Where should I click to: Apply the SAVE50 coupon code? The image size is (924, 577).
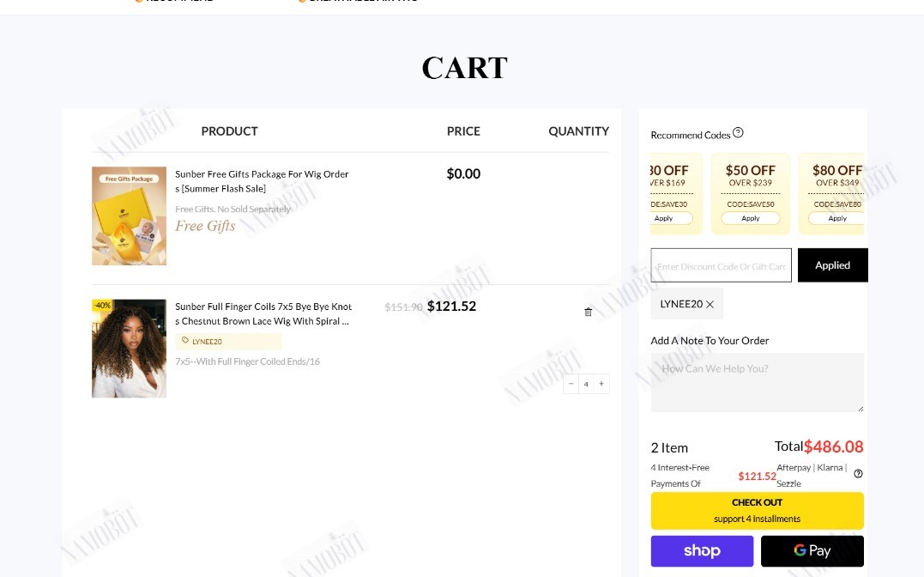coord(750,218)
